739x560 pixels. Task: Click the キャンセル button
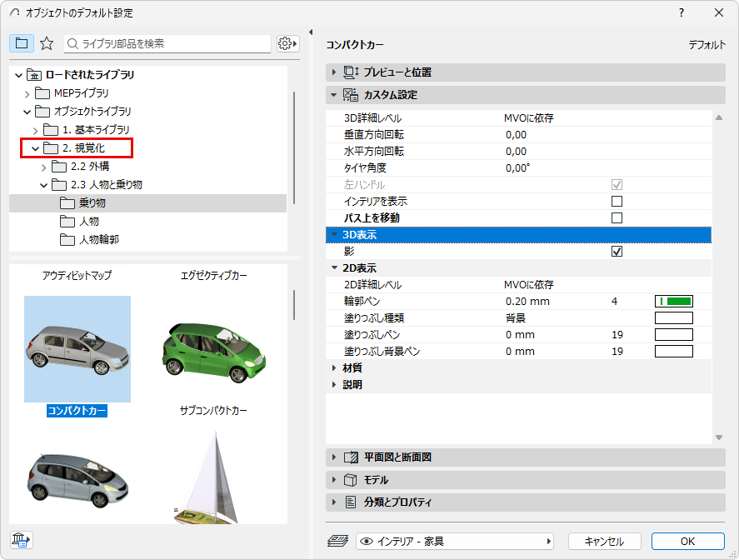[604, 541]
